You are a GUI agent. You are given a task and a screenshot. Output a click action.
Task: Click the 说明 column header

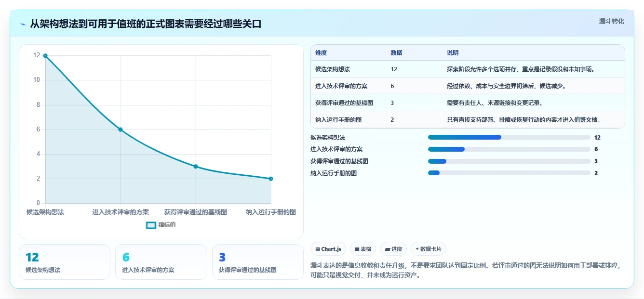click(453, 53)
